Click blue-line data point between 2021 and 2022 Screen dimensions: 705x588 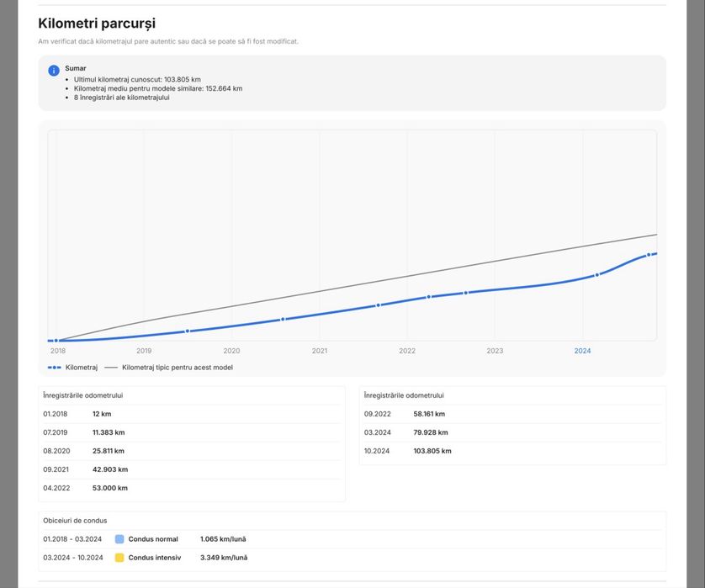(x=379, y=305)
